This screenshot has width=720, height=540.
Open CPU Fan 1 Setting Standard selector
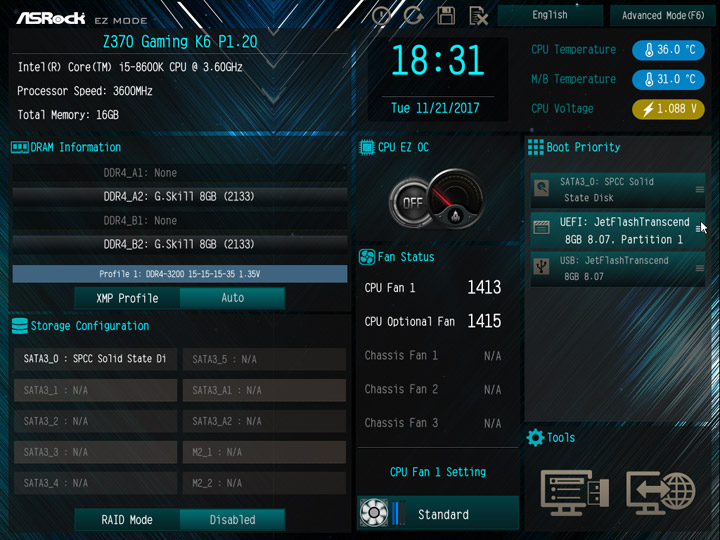coord(438,513)
